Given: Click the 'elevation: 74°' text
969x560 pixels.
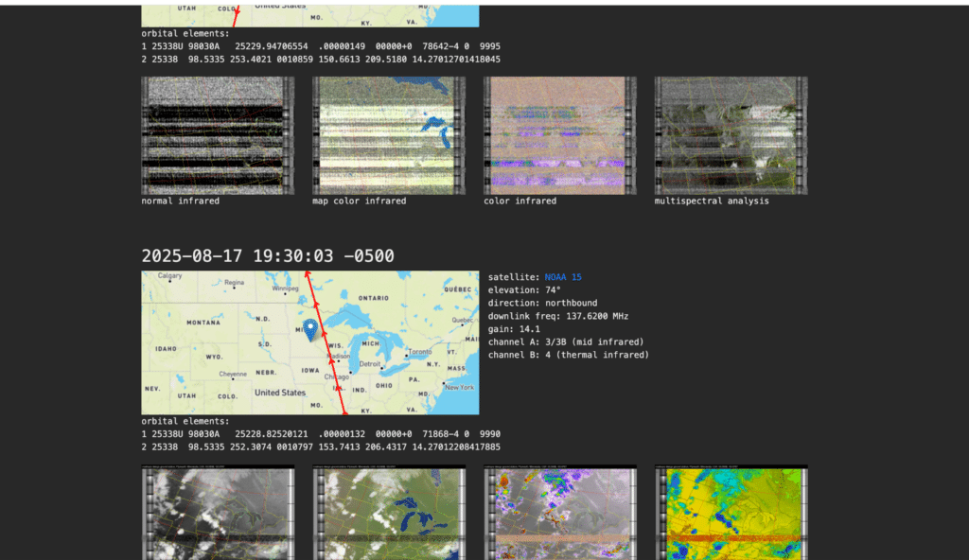Looking at the screenshot, I should tap(524, 289).
